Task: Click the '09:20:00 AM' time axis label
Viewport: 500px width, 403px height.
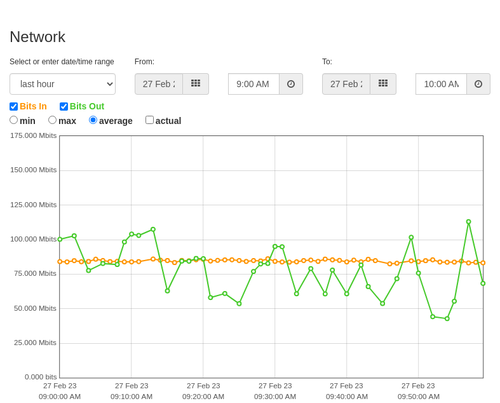Action: (203, 397)
